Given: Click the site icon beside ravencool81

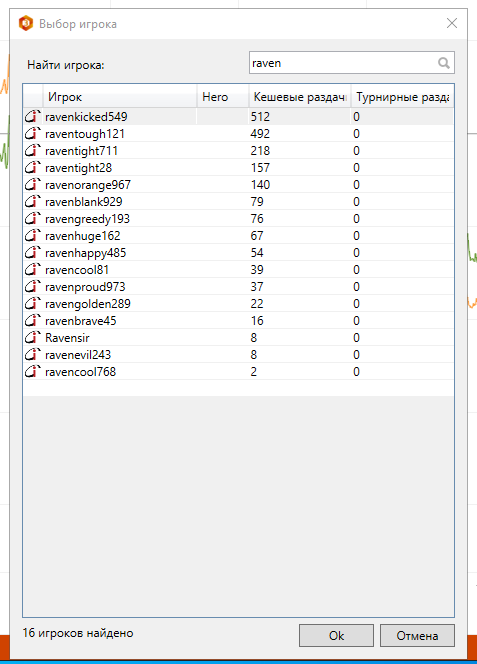Looking at the screenshot, I should point(33,269).
